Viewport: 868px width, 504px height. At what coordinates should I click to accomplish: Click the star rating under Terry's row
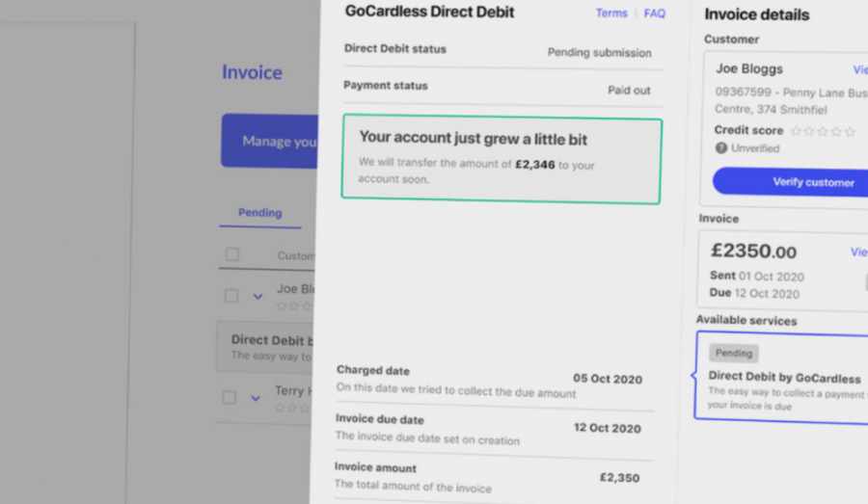tap(294, 408)
